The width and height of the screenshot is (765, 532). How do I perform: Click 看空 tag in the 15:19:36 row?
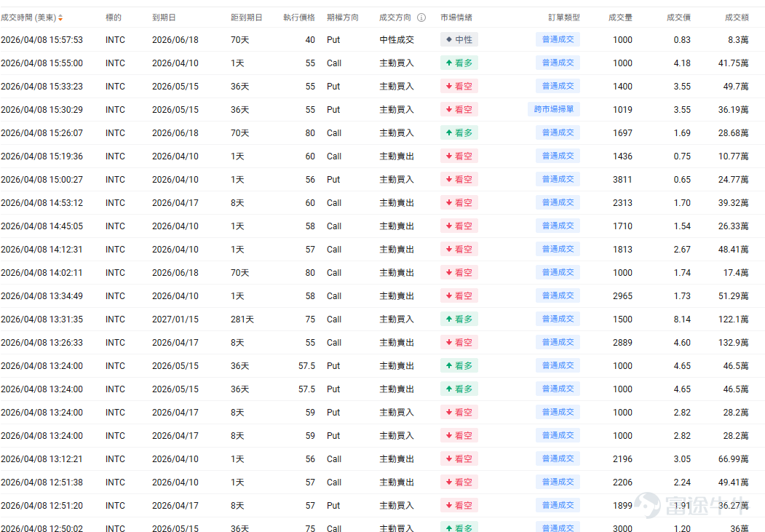(x=459, y=156)
